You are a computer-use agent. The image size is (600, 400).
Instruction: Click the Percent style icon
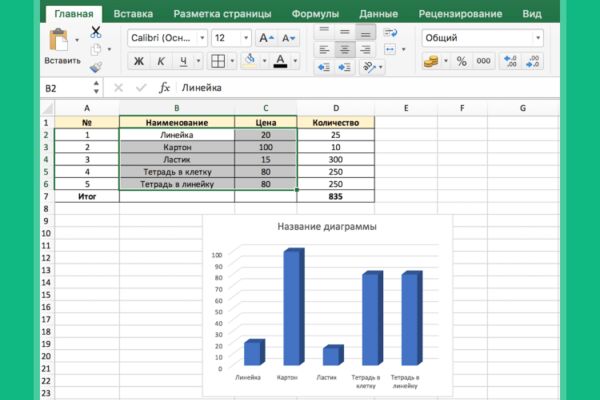pyautogui.click(x=461, y=61)
